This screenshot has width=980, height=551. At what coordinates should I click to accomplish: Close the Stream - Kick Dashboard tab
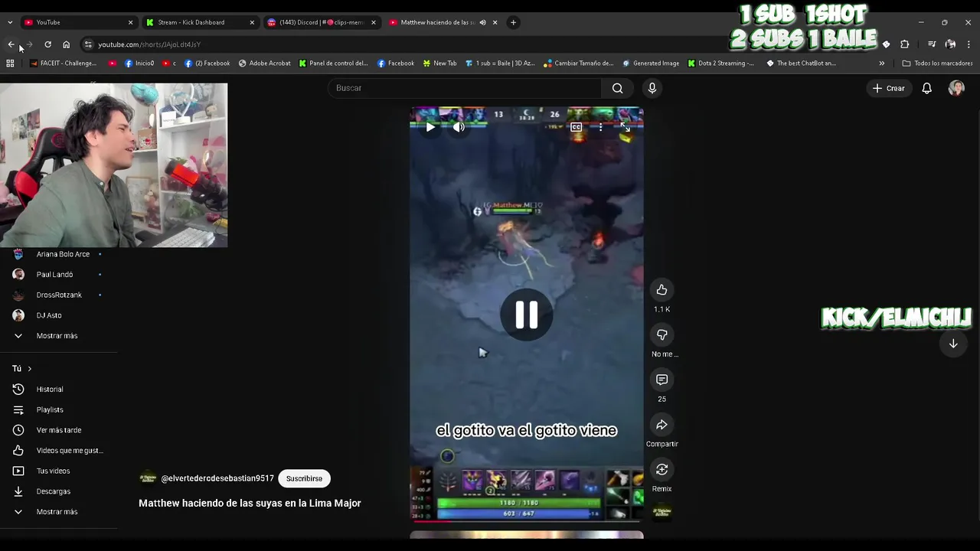coord(252,22)
